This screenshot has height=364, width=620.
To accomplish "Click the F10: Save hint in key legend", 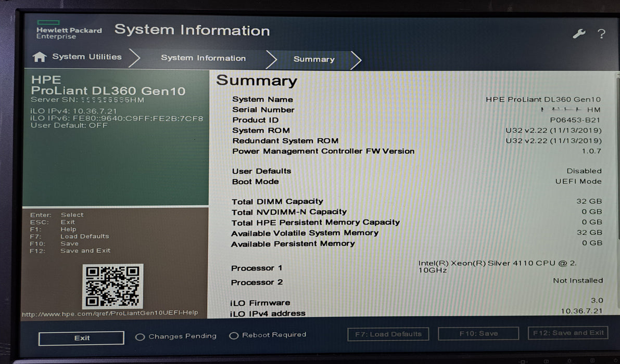I will click(x=54, y=244).
